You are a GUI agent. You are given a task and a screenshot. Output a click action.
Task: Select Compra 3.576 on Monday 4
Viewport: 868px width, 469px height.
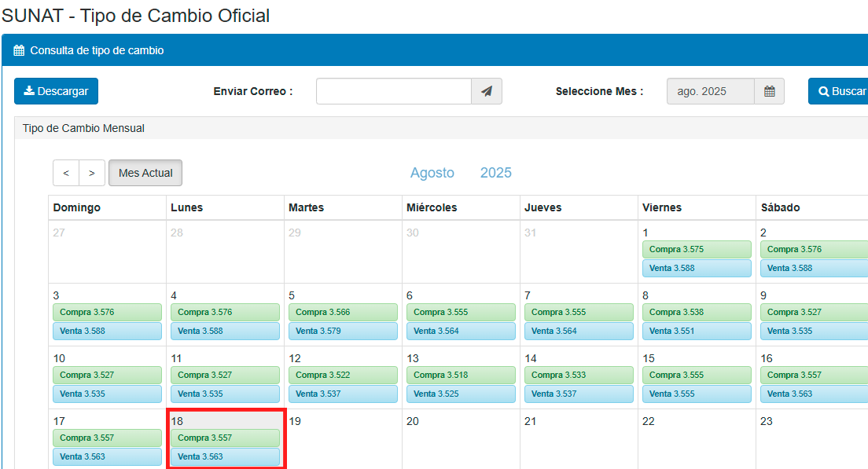click(226, 313)
